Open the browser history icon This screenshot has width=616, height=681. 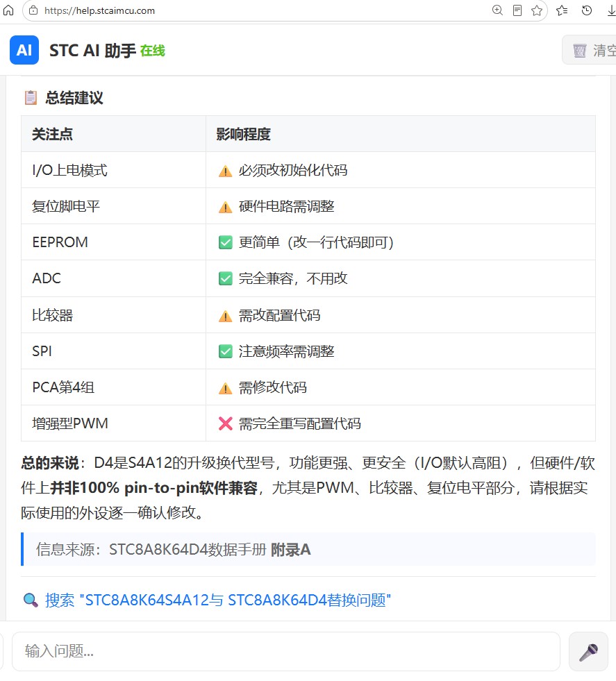pyautogui.click(x=586, y=10)
